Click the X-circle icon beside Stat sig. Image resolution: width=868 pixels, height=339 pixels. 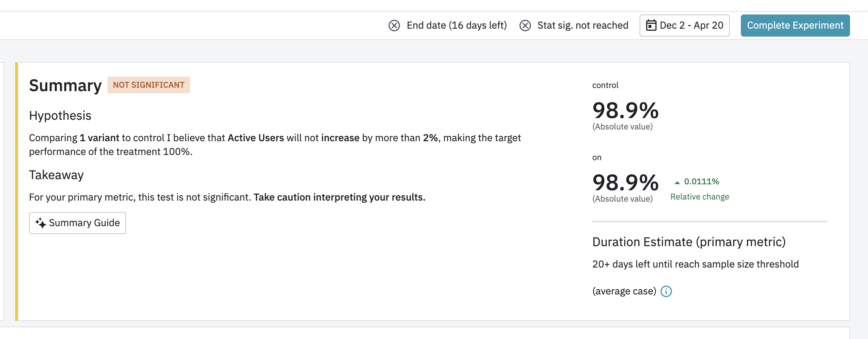(525, 26)
